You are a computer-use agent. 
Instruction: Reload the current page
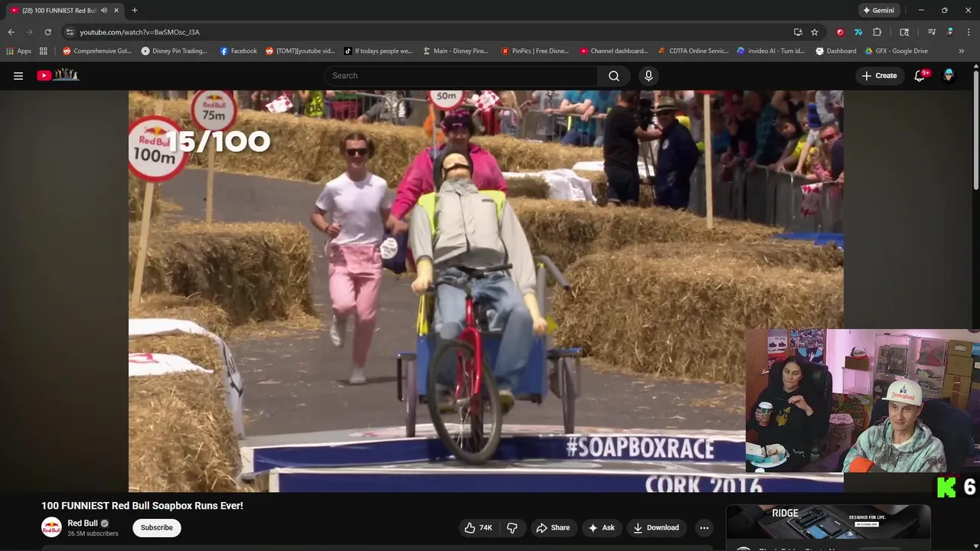pyautogui.click(x=47, y=32)
